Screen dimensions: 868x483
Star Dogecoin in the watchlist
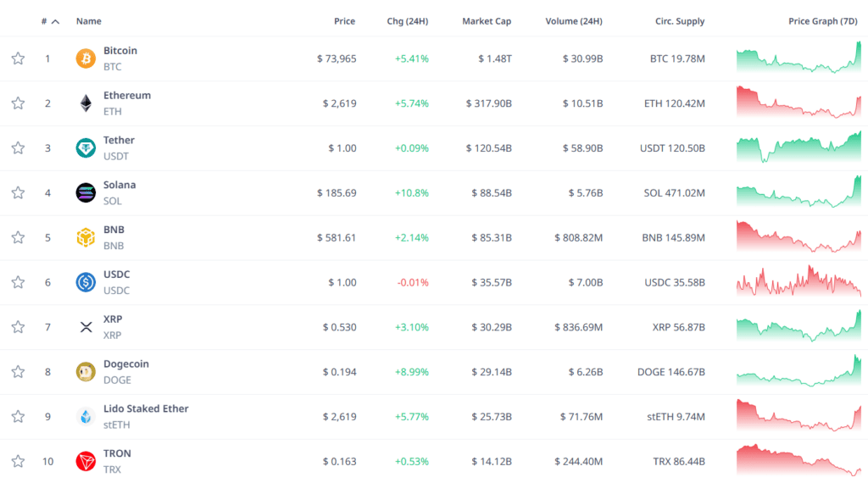point(19,372)
